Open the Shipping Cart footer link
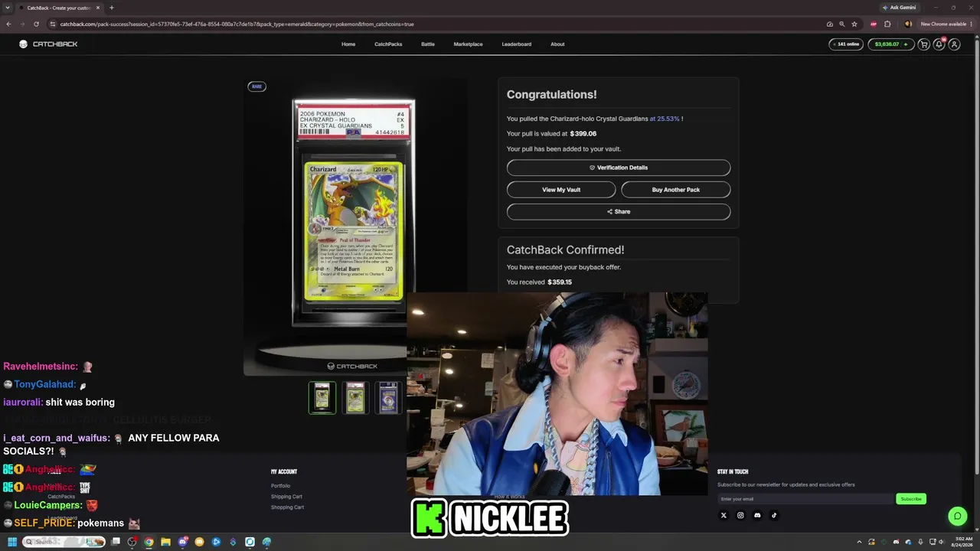980x551 pixels. point(286,497)
